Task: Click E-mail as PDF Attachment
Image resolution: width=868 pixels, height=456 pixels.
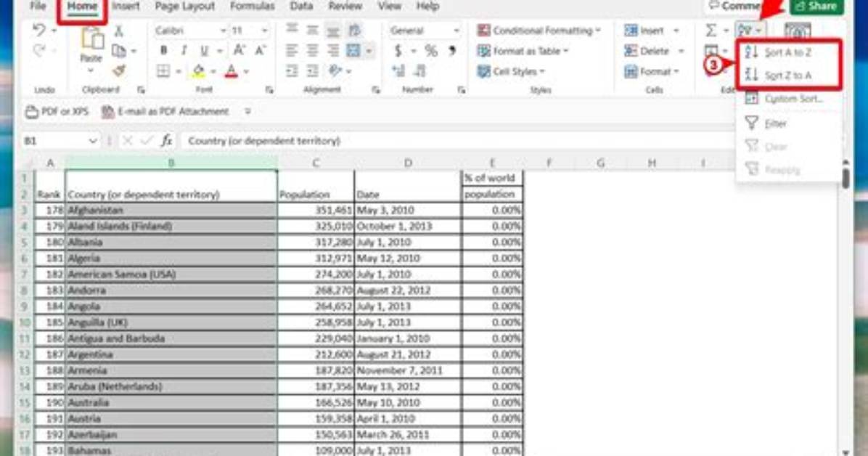Action: pyautogui.click(x=165, y=111)
